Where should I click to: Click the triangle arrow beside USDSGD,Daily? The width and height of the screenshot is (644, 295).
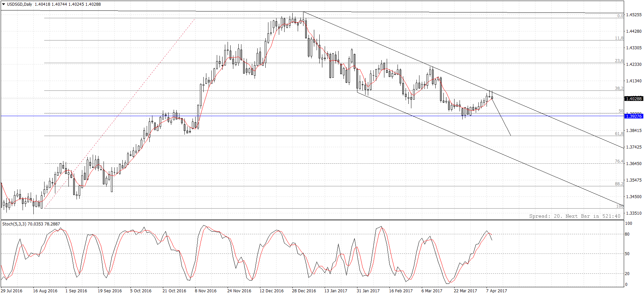(4, 4)
